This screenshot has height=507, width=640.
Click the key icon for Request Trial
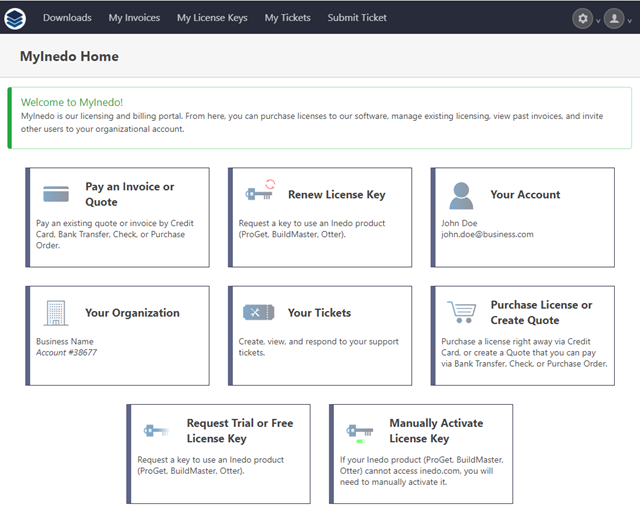pyautogui.click(x=157, y=431)
